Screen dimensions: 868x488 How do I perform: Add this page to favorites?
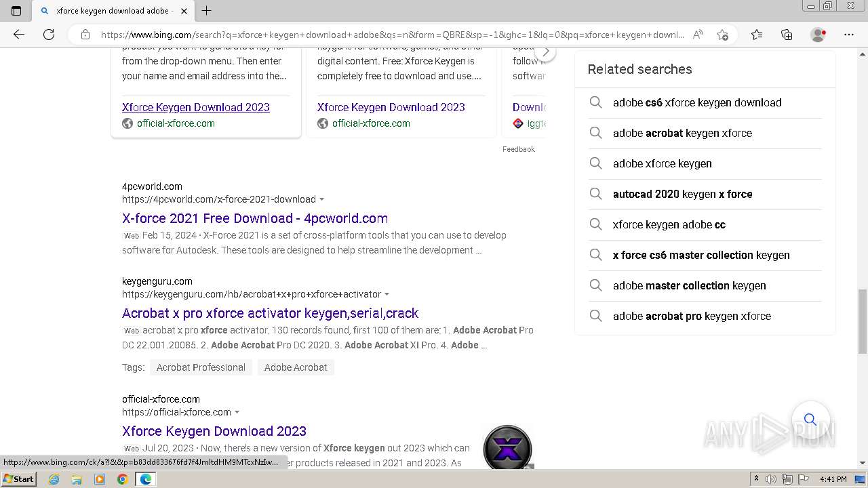pos(722,35)
